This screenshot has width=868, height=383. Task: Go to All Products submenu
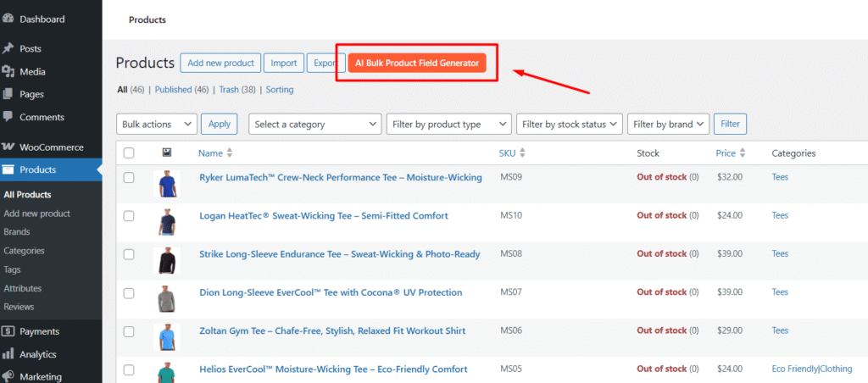pyautogui.click(x=27, y=194)
